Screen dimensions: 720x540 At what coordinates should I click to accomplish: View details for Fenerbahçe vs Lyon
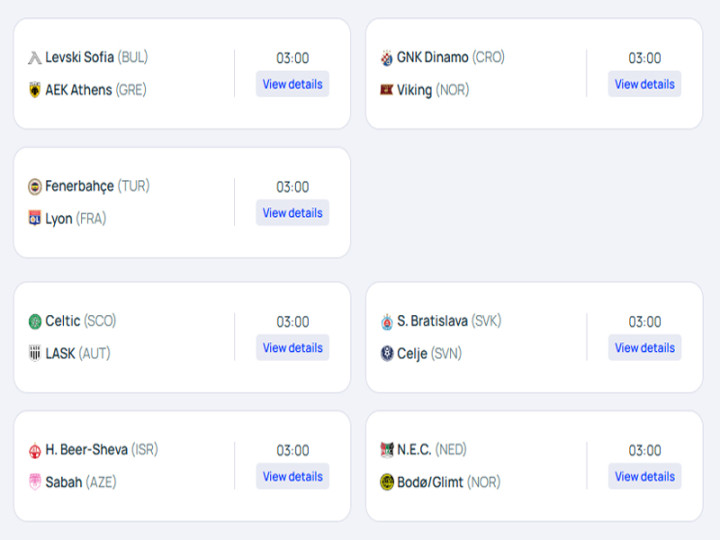point(292,213)
